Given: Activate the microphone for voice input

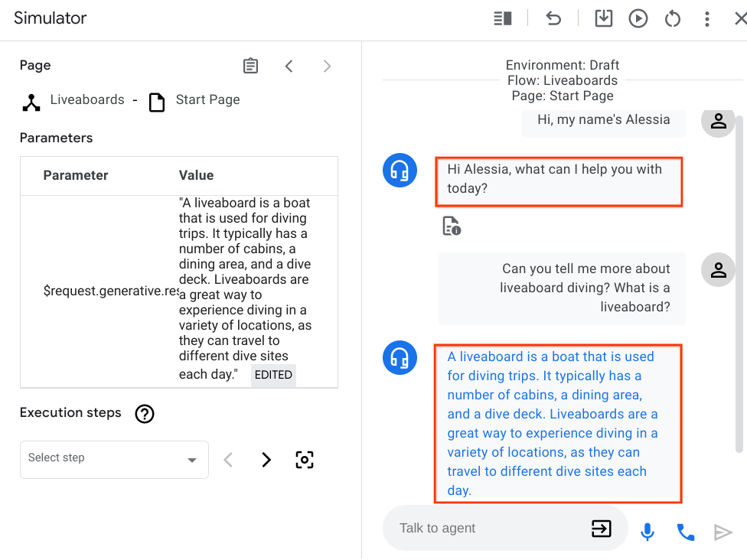Looking at the screenshot, I should click(x=647, y=531).
